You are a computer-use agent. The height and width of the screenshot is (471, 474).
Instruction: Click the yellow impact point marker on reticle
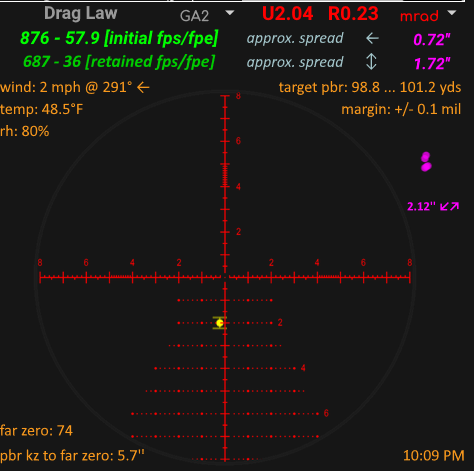(x=219, y=323)
